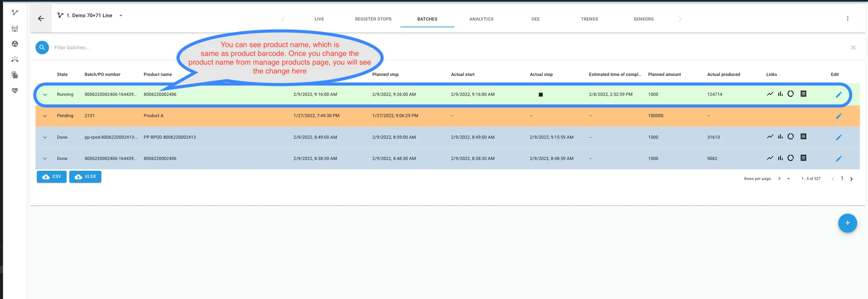The width and height of the screenshot is (868, 299).
Task: Click the Batch/PO number column header
Action: point(103,75)
